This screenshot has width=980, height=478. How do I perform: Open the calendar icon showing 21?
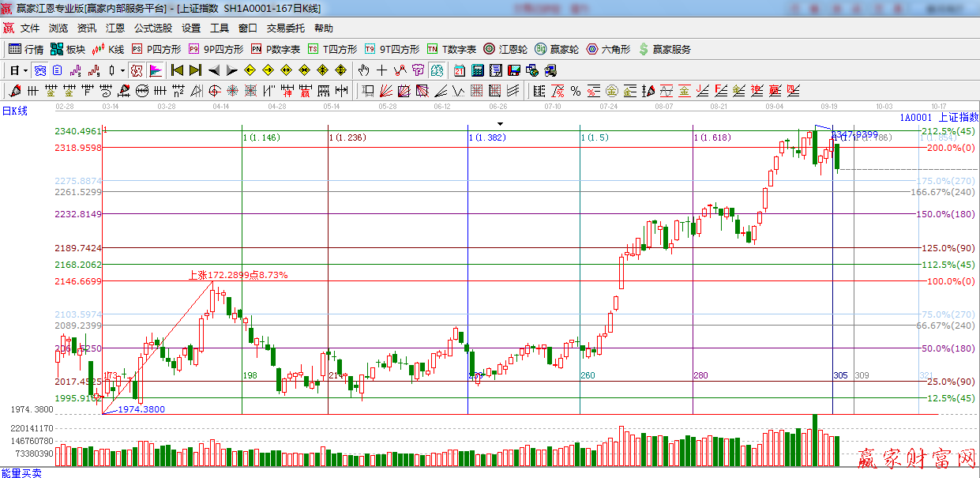pyautogui.click(x=459, y=70)
